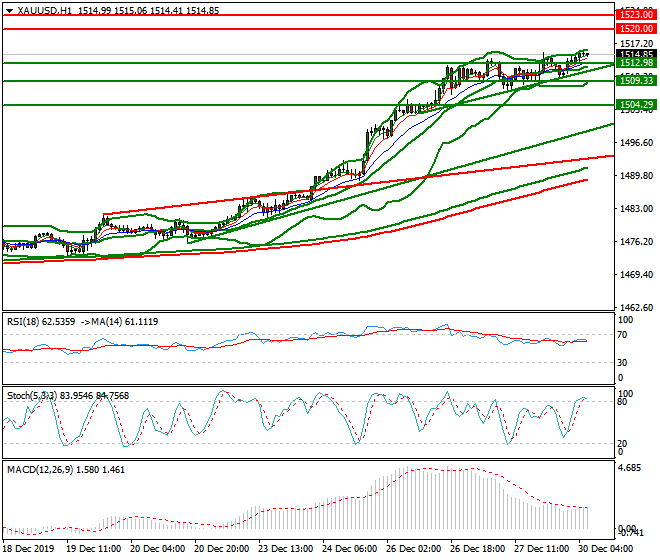
Task: Select the MA(14) 61.1119 label
Action: 125,322
